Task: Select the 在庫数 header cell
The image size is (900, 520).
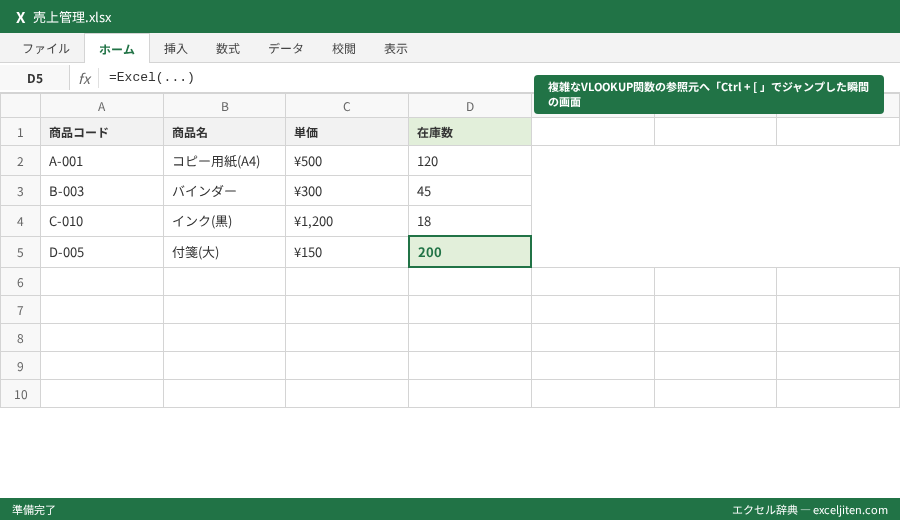Action: pos(470,132)
